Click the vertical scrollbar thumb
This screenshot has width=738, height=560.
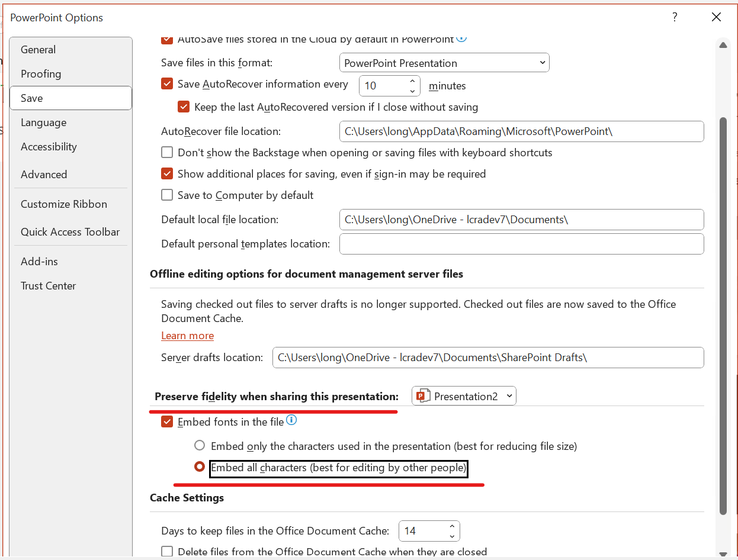pos(723,316)
